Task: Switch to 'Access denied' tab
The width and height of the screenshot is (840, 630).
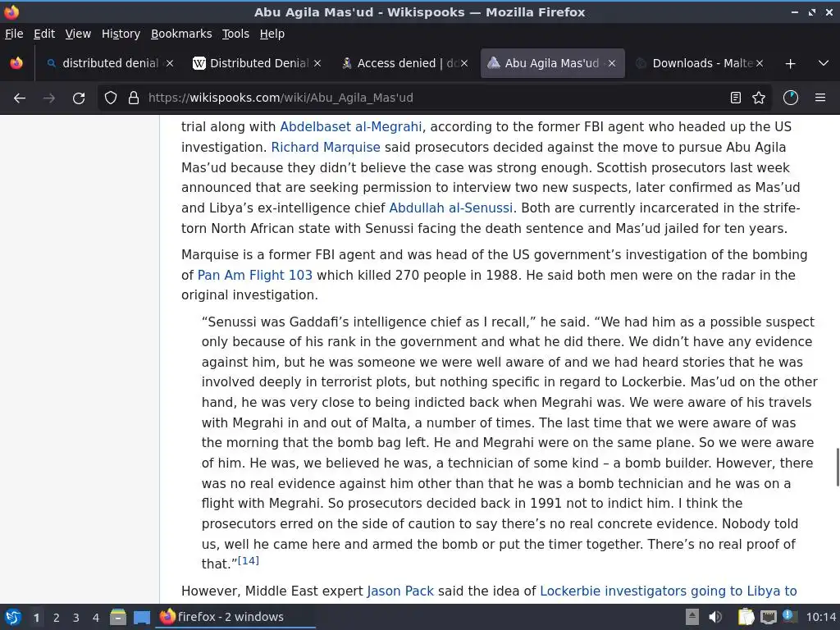Action: [x=404, y=63]
